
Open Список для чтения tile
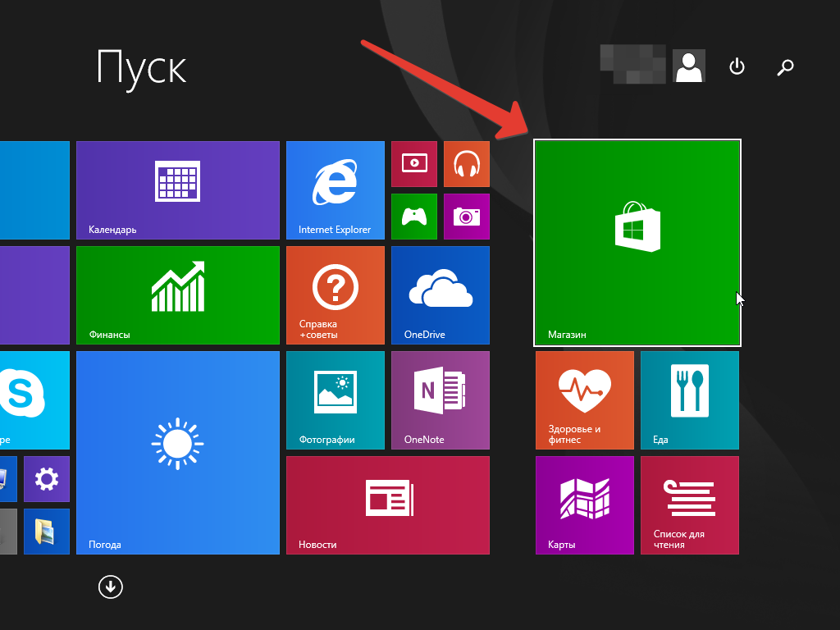(x=689, y=505)
